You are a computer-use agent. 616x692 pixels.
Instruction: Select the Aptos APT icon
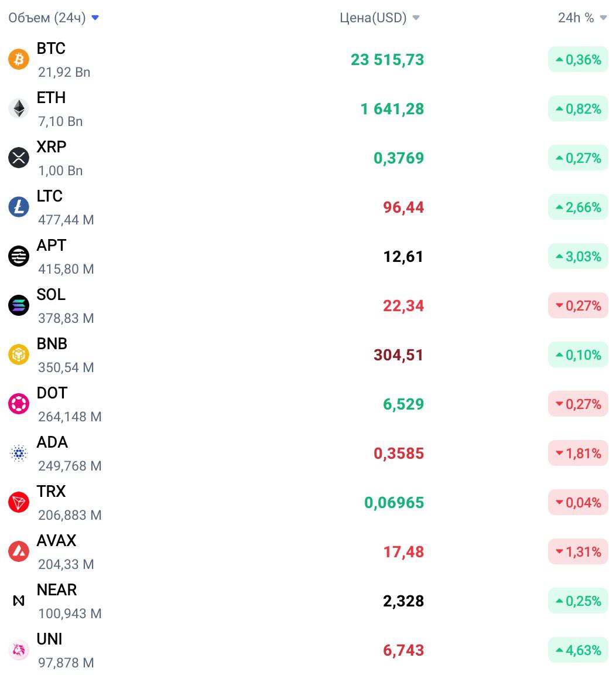click(x=19, y=256)
